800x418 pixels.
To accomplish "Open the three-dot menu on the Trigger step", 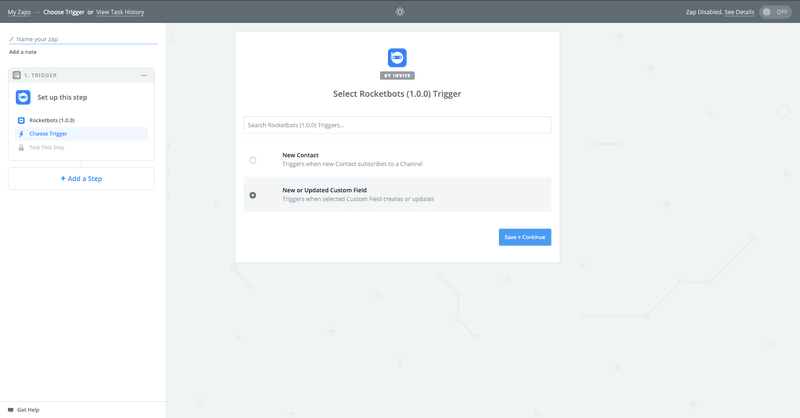I will coord(144,75).
